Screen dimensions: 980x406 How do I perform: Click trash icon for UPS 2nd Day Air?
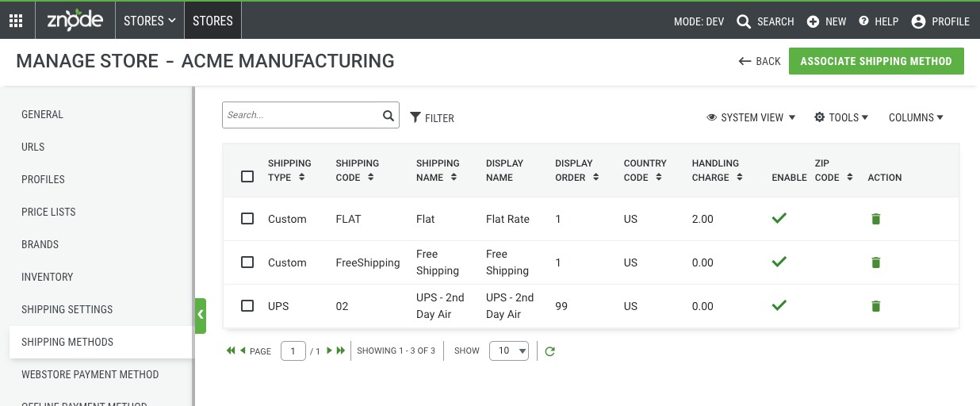click(x=876, y=306)
